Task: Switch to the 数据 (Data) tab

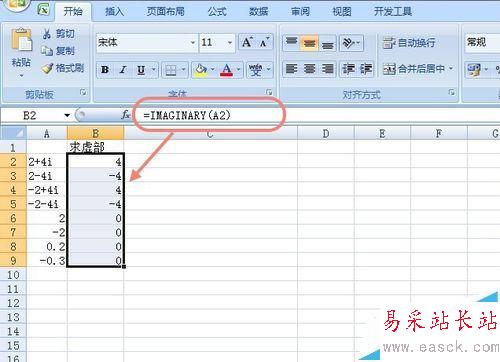Action: pos(259,12)
